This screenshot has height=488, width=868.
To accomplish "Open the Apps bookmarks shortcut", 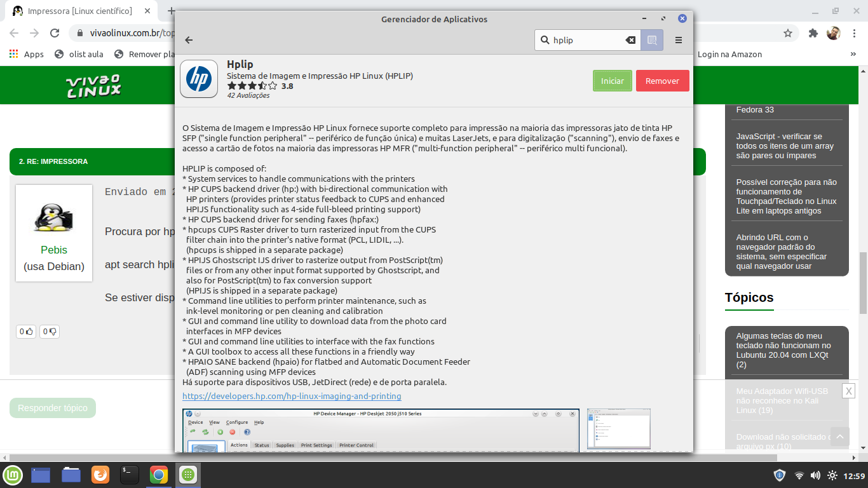I will [27, 54].
